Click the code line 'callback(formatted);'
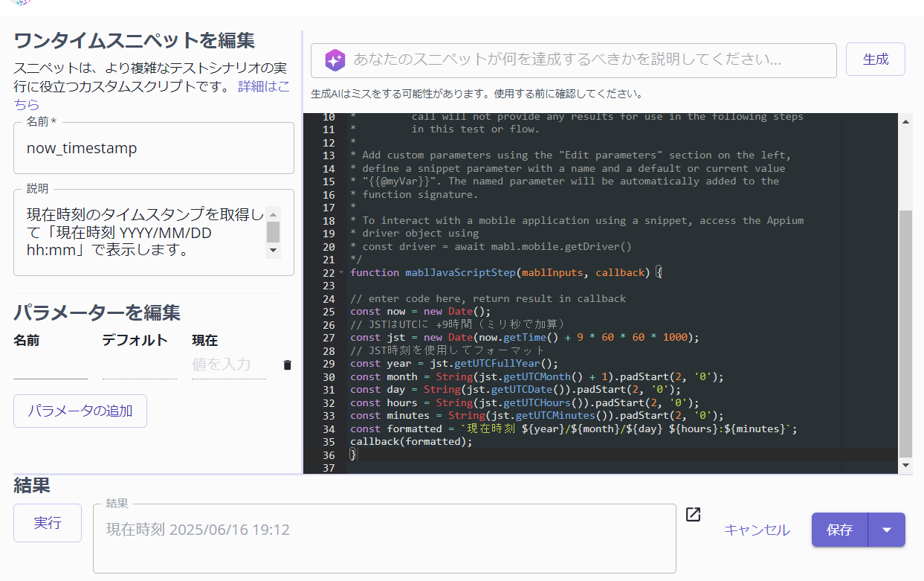This screenshot has width=924, height=581. coord(411,442)
